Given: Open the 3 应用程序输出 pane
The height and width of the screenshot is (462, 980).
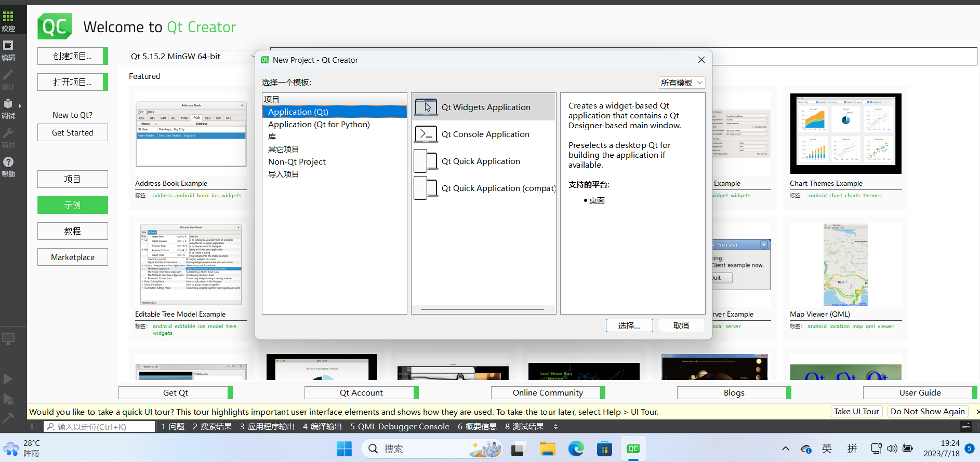Looking at the screenshot, I should tap(267, 427).
